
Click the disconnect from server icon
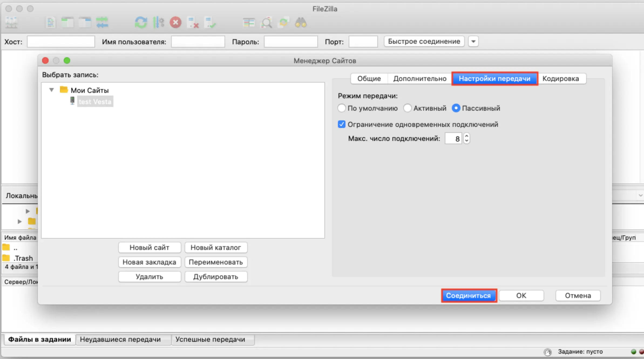(x=193, y=22)
